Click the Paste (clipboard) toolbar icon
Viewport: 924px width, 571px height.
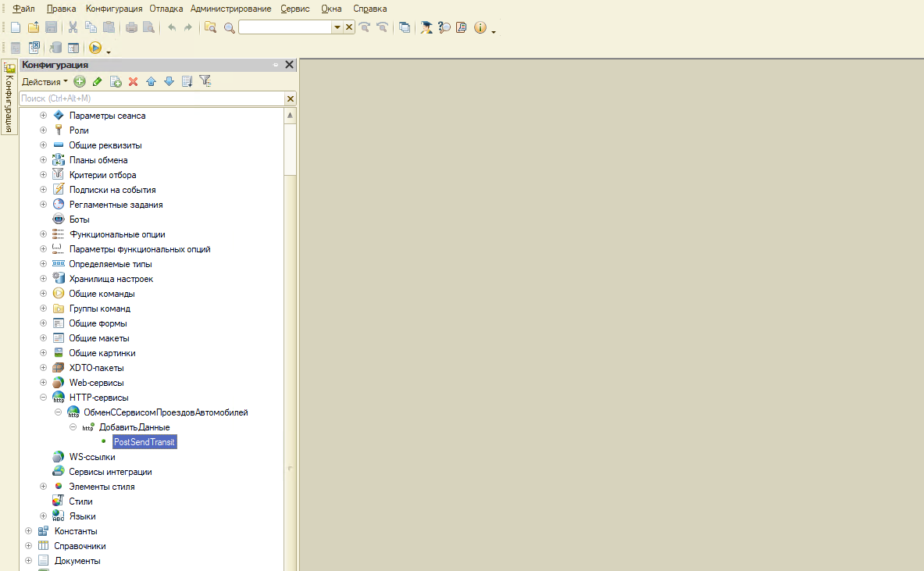tap(109, 27)
